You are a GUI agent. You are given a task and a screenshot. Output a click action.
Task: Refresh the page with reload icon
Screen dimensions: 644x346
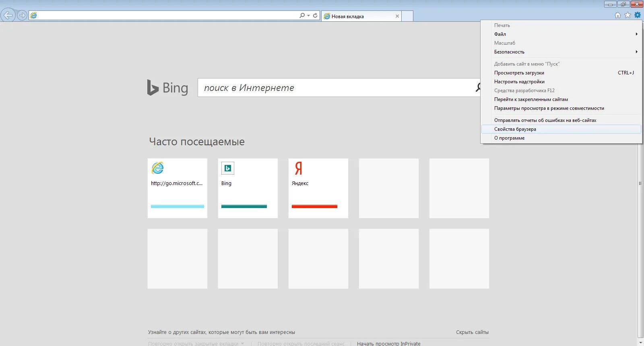315,15
